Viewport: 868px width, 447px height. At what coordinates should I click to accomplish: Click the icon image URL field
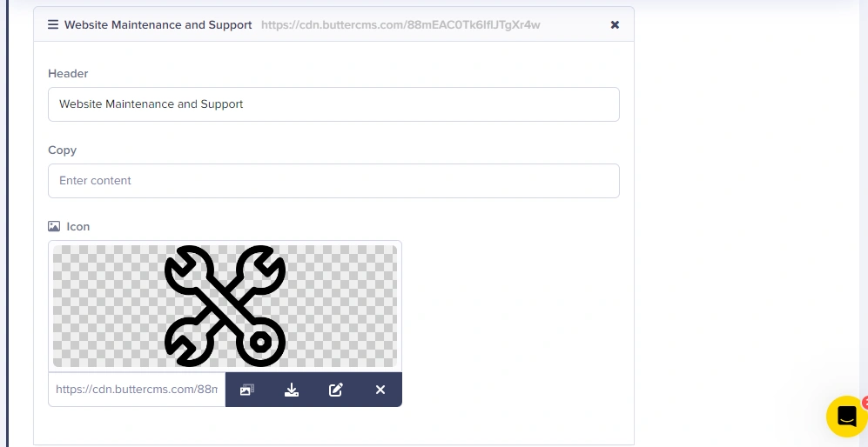tap(137, 390)
